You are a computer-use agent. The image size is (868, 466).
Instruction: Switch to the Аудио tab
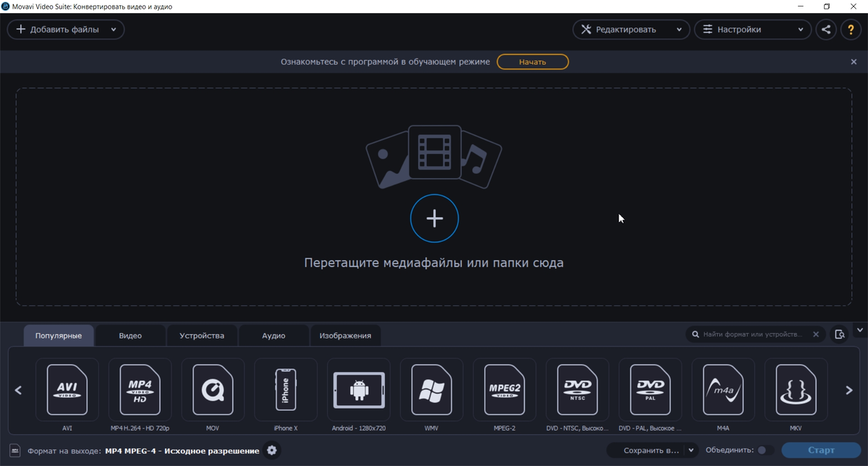click(x=273, y=335)
